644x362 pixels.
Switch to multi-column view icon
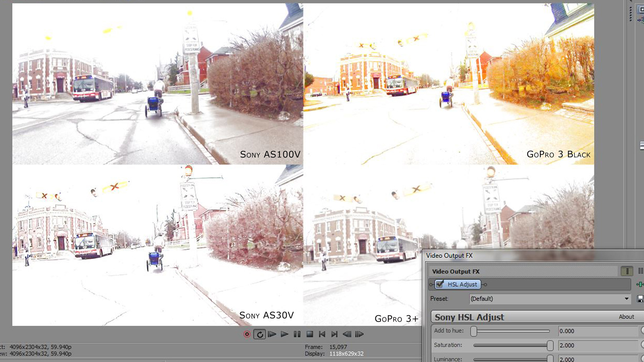point(640,271)
